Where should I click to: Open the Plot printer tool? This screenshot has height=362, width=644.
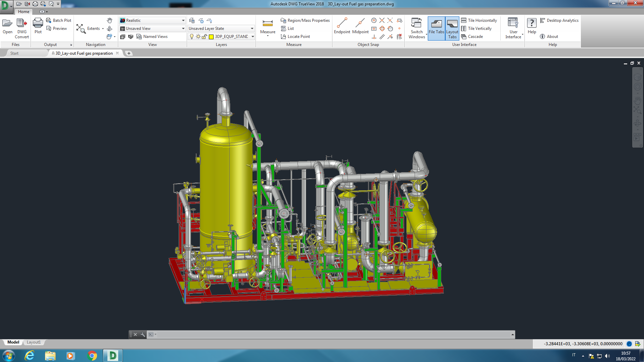38,23
